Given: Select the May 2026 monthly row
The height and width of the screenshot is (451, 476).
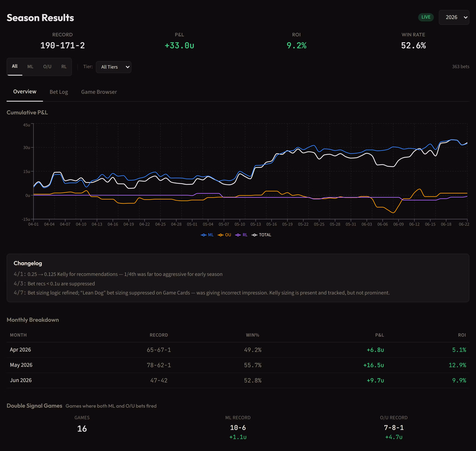Looking at the screenshot, I should tap(238, 365).
